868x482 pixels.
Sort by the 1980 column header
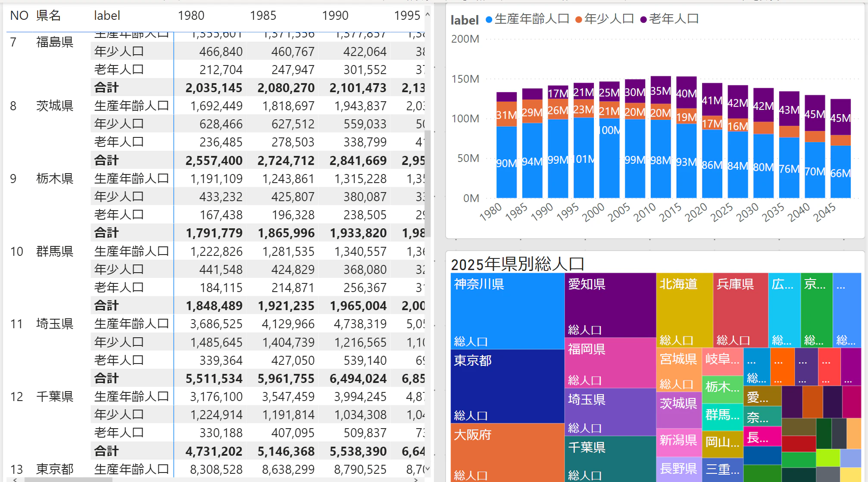click(191, 16)
